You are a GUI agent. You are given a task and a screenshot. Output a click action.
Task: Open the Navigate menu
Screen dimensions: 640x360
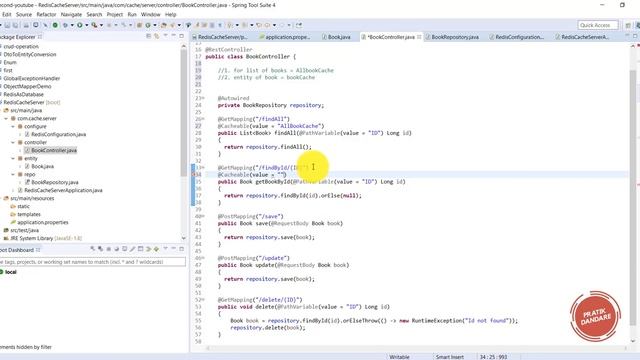click(x=71, y=14)
